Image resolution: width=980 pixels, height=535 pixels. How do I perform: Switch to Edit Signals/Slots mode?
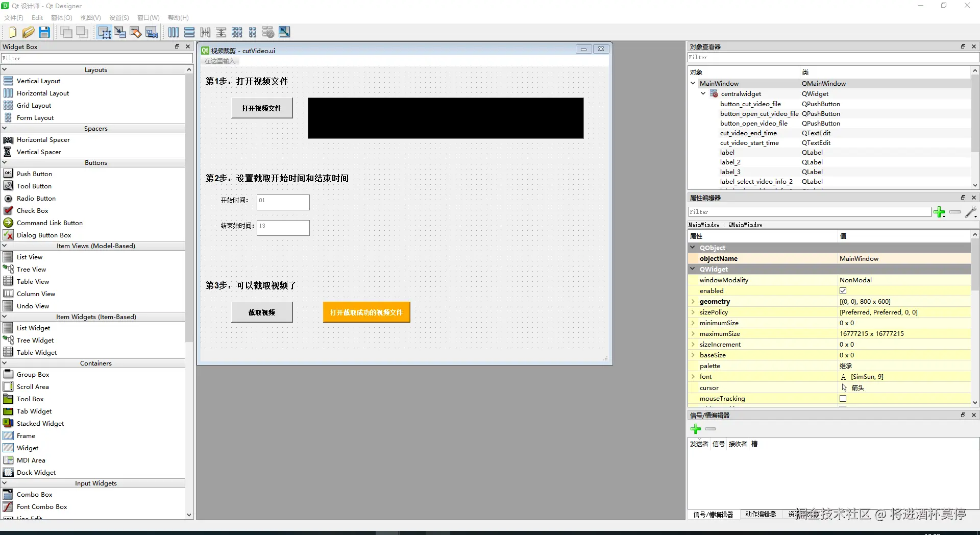[x=120, y=32]
